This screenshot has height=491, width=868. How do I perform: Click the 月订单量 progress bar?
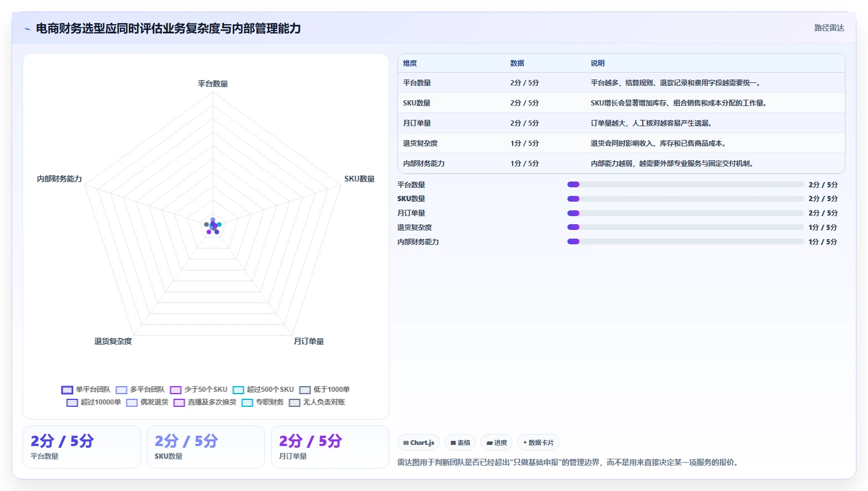click(x=685, y=213)
